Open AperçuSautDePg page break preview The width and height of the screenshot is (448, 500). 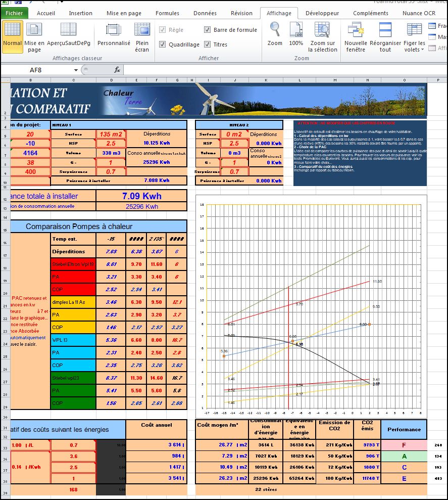(x=69, y=34)
